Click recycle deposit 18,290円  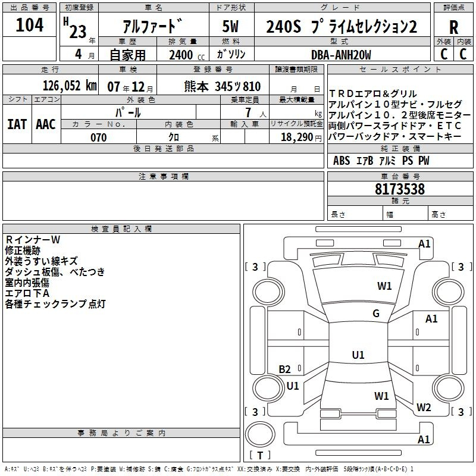(301, 137)
